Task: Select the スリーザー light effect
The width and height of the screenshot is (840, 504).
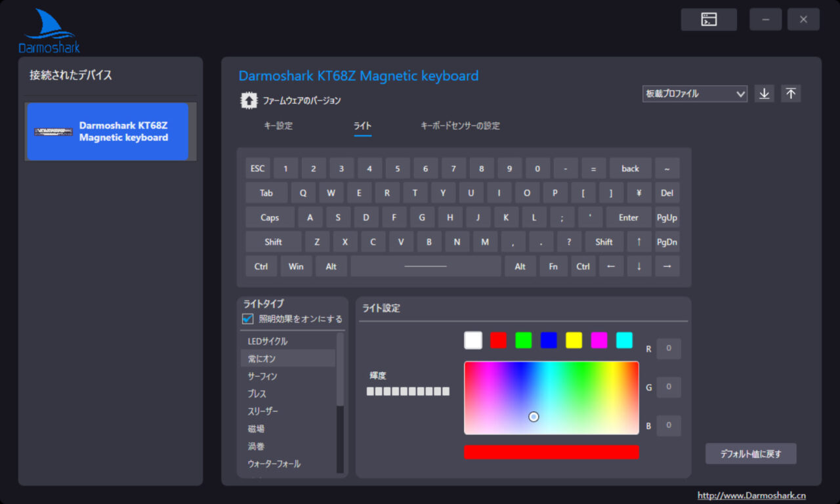Action: pyautogui.click(x=288, y=411)
